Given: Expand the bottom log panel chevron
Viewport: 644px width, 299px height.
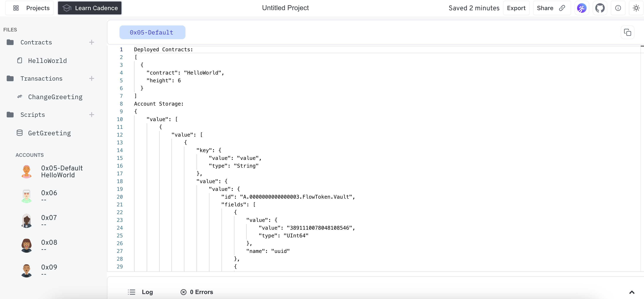Looking at the screenshot, I should 632,292.
